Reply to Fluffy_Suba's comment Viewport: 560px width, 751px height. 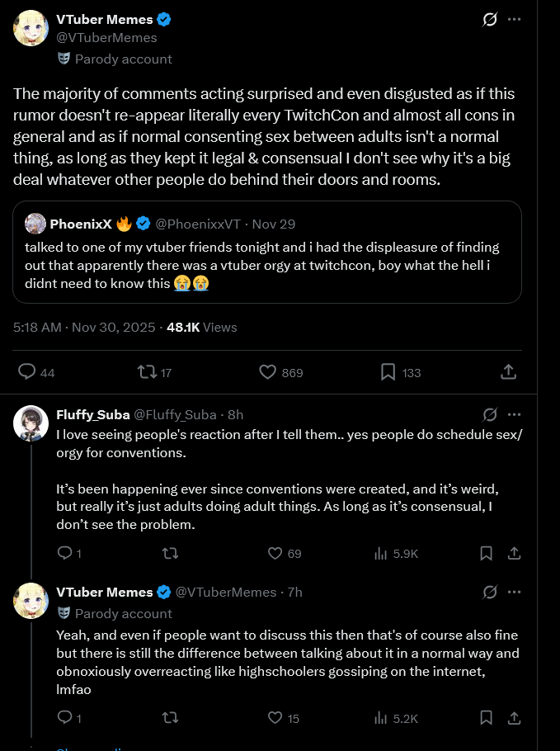click(x=64, y=553)
